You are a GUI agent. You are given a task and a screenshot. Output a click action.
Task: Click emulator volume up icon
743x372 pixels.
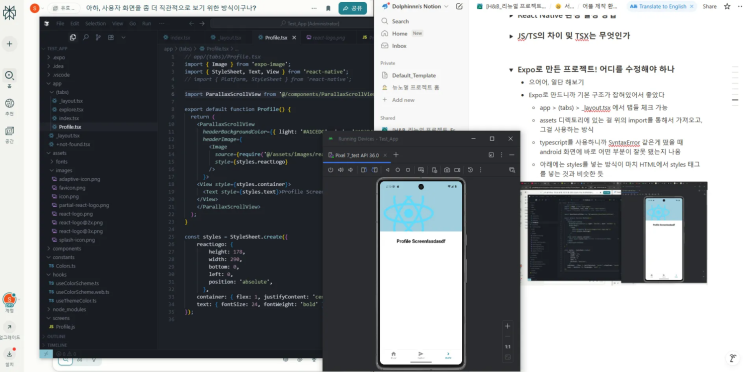tap(341, 170)
